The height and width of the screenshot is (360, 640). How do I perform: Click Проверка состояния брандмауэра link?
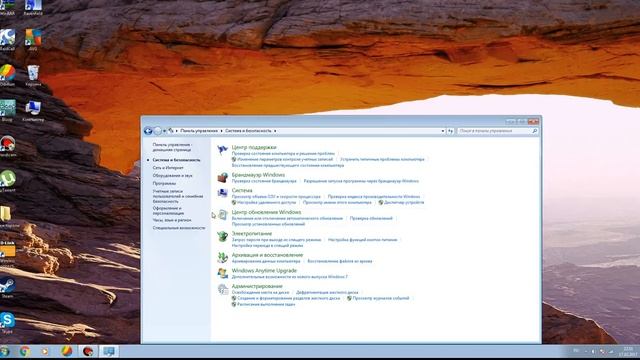pyautogui.click(x=264, y=181)
